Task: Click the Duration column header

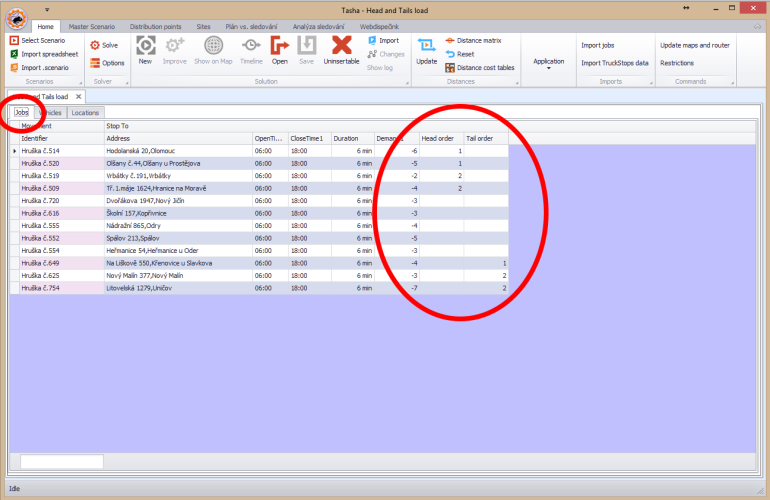Action: pos(353,139)
